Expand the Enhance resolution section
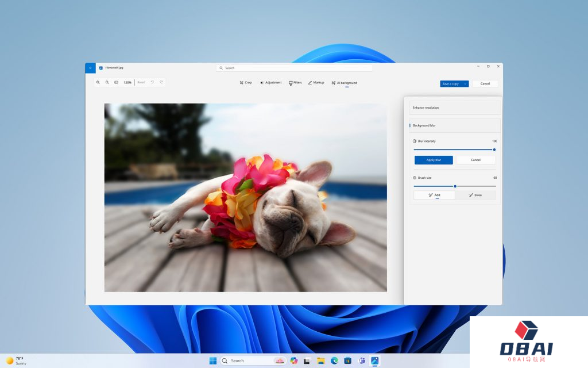This screenshot has height=368, width=588. (x=454, y=108)
